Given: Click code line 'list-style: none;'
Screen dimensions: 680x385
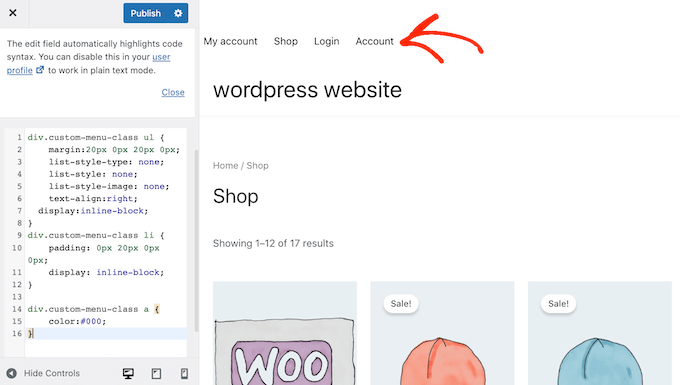Looking at the screenshot, I should (93, 174).
